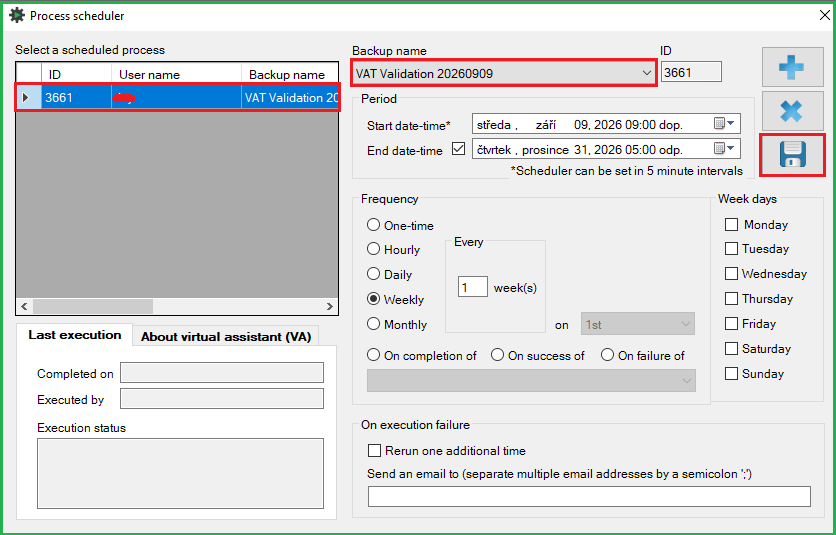The height and width of the screenshot is (535, 836).
Task: Expand the dependent process dropdown below On completion of
Action: (x=531, y=380)
